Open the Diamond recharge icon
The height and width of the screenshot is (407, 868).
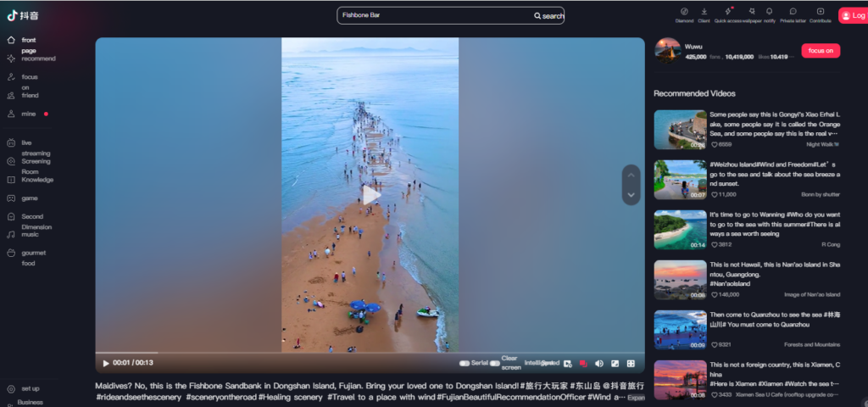(x=684, y=12)
